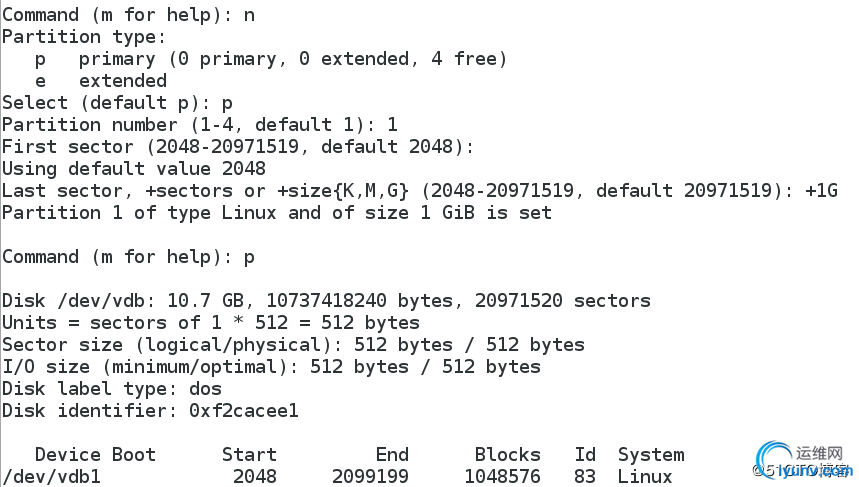This screenshot has height=487, width=859.
Task: Click the Id column value 83
Action: pyautogui.click(x=585, y=476)
